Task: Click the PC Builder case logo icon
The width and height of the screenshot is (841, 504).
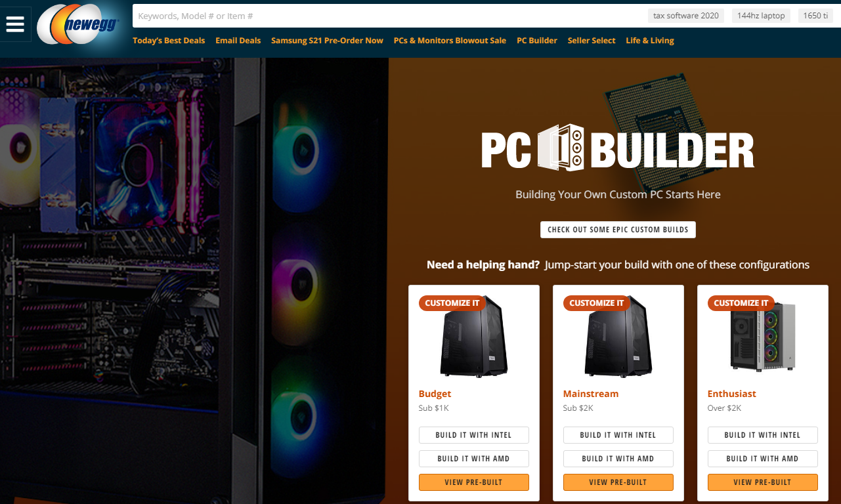Action: 561,148
